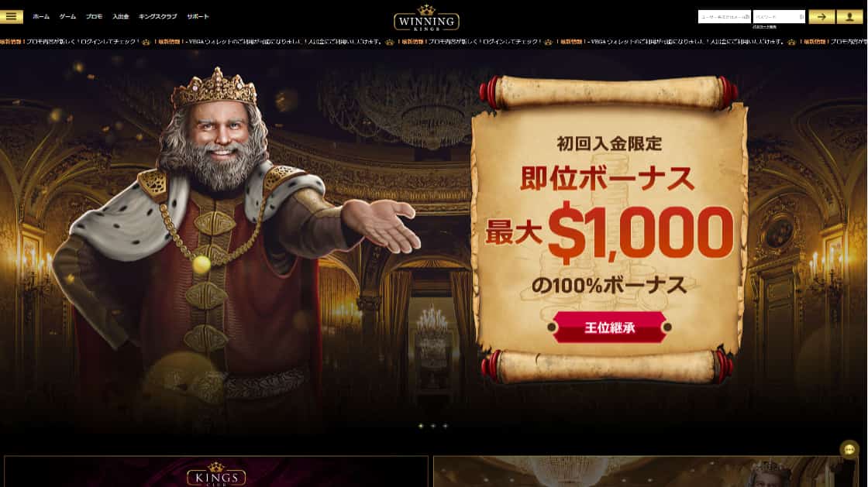Open the プロモ menu item
The height and width of the screenshot is (487, 868).
pyautogui.click(x=94, y=16)
